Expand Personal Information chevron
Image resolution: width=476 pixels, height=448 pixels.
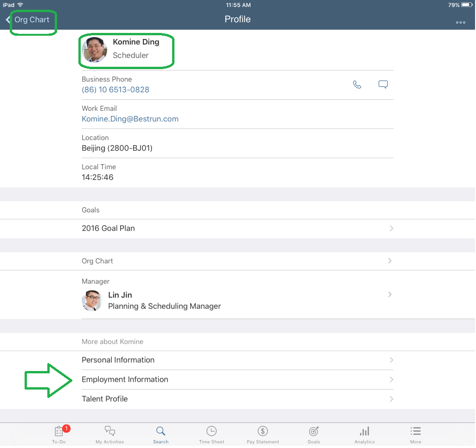click(x=391, y=360)
